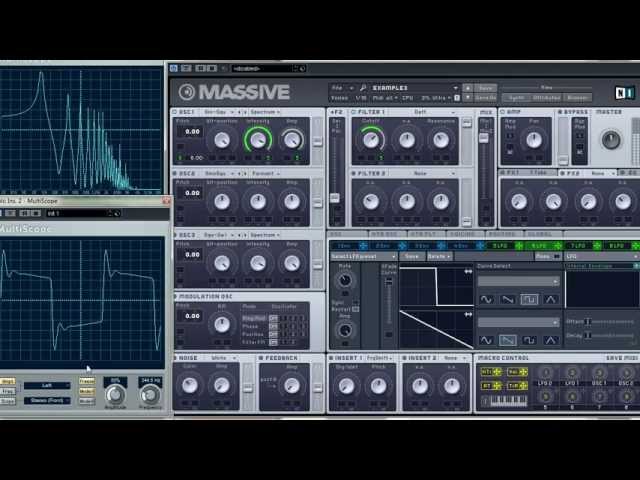Screen dimensions: 640x480
Task: Select the 5 LFO modulation tab
Action: [x=500, y=246]
